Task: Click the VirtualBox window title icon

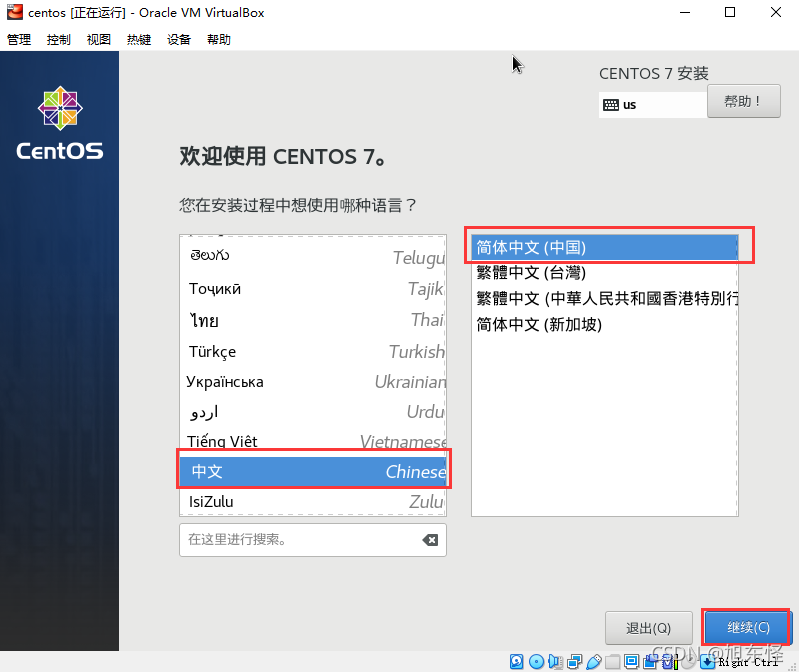Action: point(14,12)
